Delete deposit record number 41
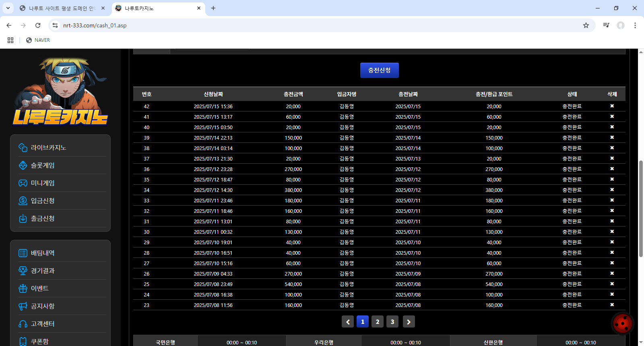This screenshot has height=346, width=644. click(x=612, y=117)
